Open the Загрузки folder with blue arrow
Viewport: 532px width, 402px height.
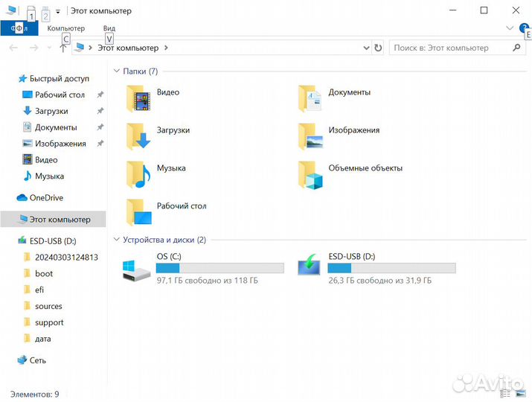click(x=138, y=136)
